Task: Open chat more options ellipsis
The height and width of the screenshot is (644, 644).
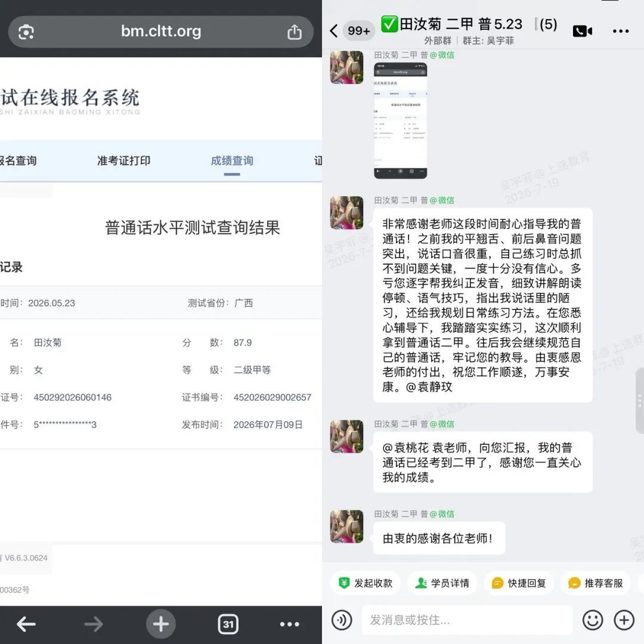Action: tap(621, 31)
